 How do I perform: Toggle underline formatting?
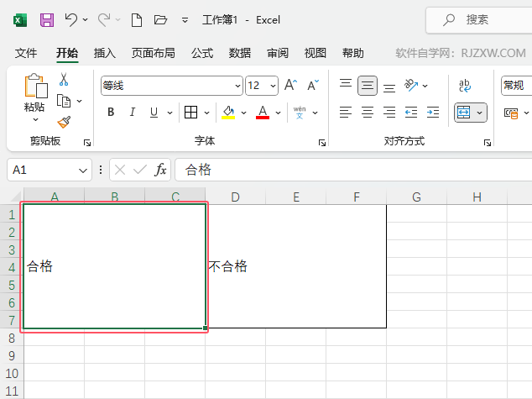154,112
